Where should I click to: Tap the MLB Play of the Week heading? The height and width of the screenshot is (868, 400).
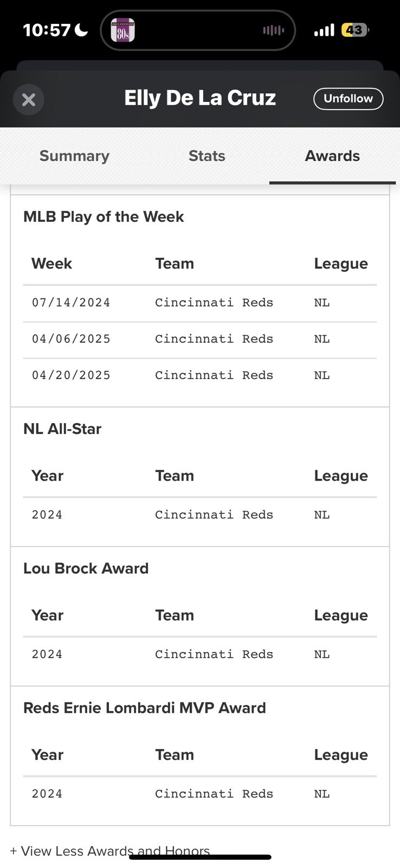[104, 216]
